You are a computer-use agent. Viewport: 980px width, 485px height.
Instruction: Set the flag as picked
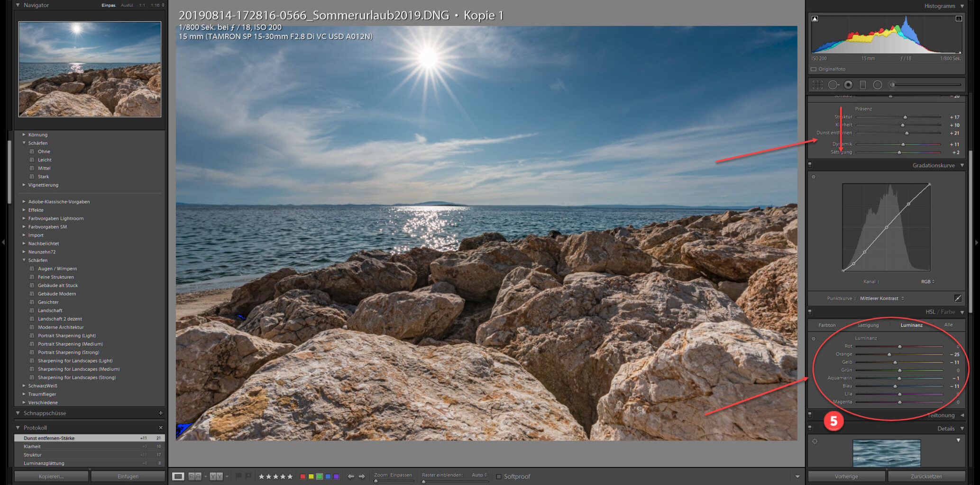click(238, 476)
